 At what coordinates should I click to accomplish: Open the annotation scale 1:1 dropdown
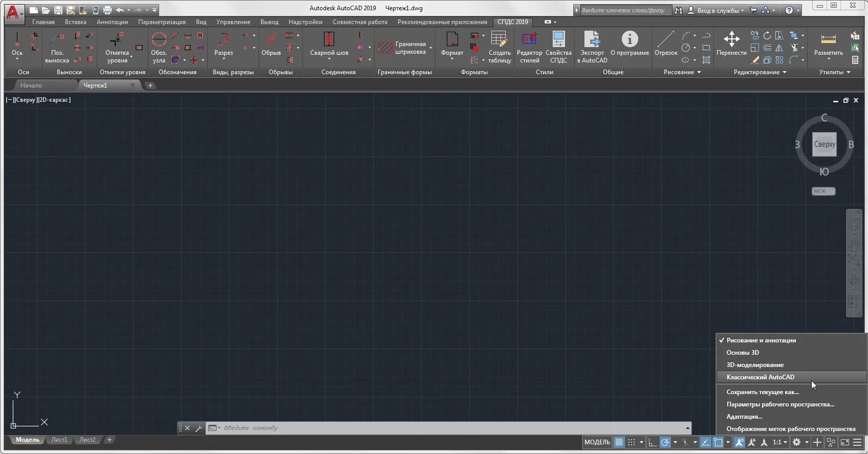click(x=780, y=442)
